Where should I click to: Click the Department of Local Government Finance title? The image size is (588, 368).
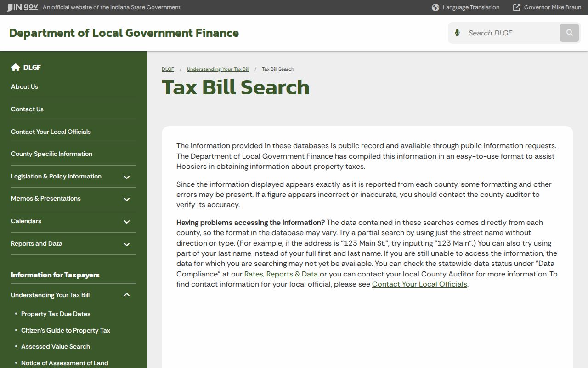click(x=124, y=33)
